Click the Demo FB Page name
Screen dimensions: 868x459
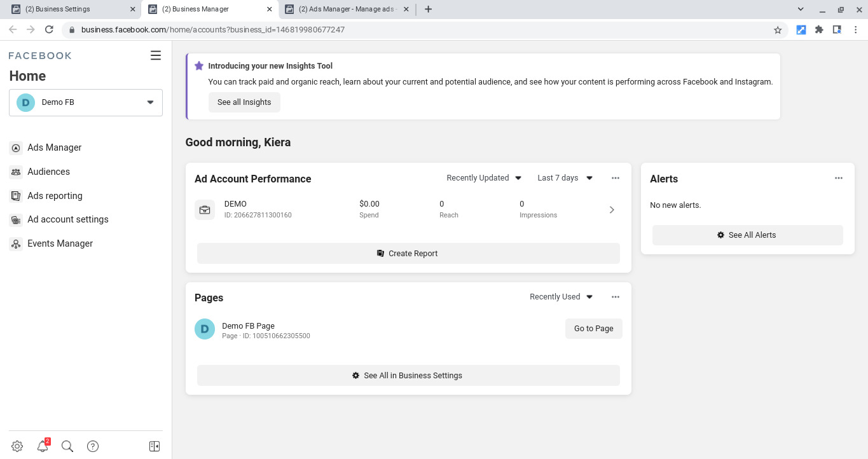coord(248,325)
